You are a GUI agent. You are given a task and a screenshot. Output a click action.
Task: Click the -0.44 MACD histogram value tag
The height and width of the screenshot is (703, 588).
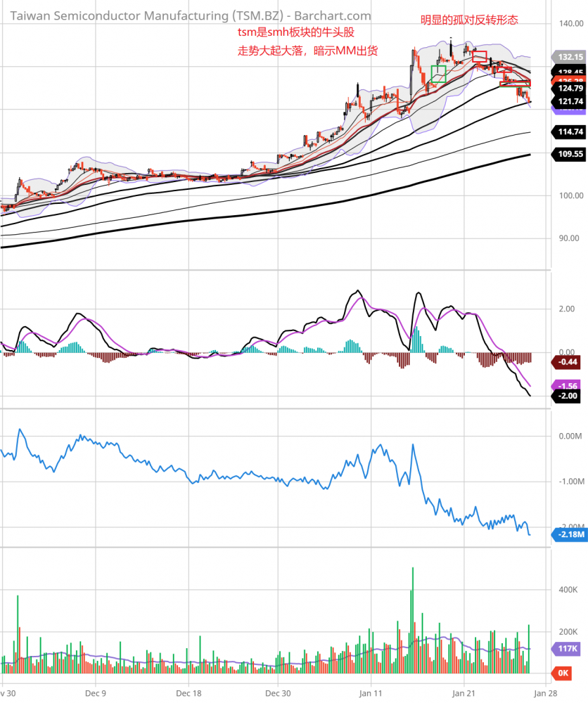(x=568, y=362)
